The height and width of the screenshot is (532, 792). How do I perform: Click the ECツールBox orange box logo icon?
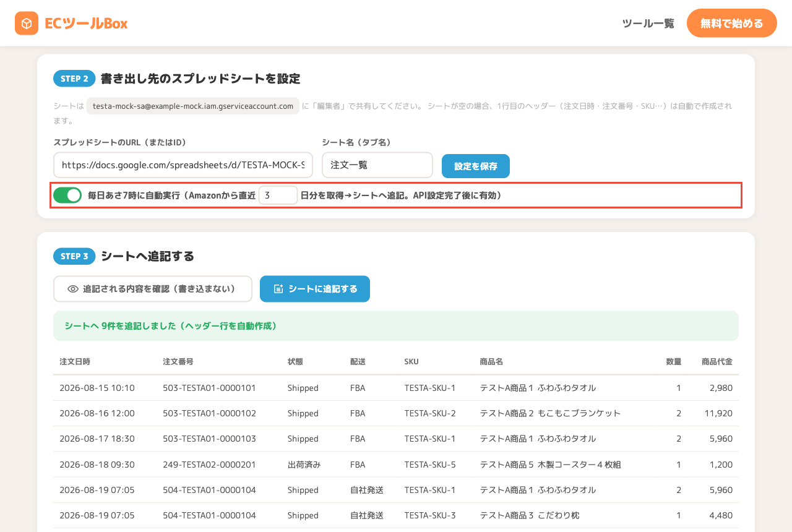tap(27, 24)
